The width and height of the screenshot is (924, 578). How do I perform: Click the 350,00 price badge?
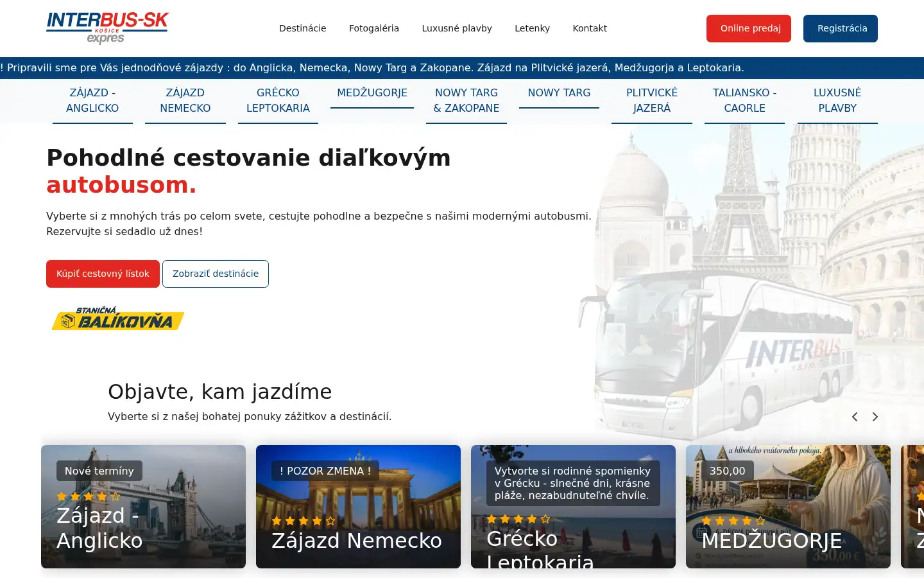tap(728, 471)
